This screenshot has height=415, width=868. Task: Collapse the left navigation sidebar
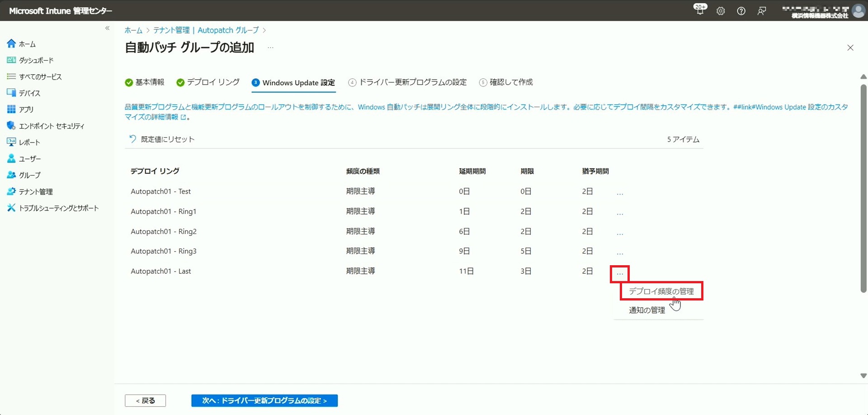(107, 28)
